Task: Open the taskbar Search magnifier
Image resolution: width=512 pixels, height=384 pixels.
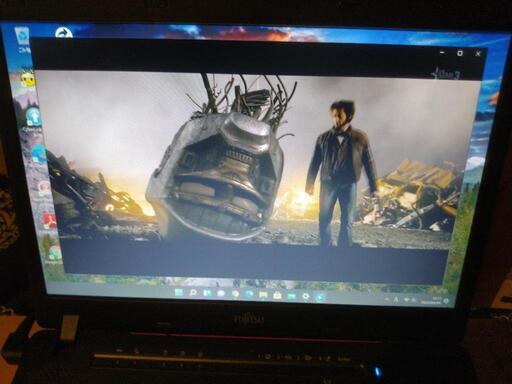Action: coord(193,293)
